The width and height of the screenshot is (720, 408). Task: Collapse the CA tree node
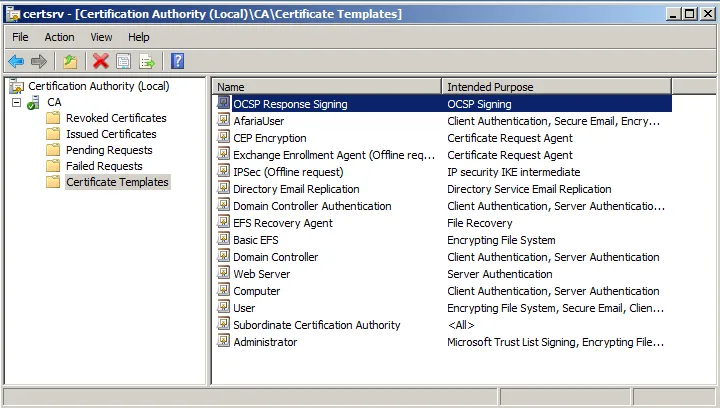click(16, 102)
